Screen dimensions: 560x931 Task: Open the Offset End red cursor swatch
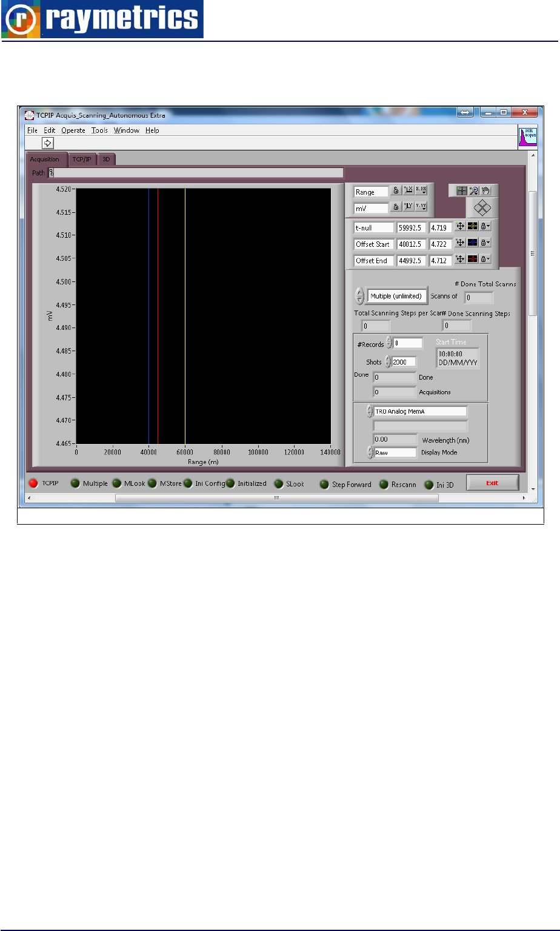(472, 259)
